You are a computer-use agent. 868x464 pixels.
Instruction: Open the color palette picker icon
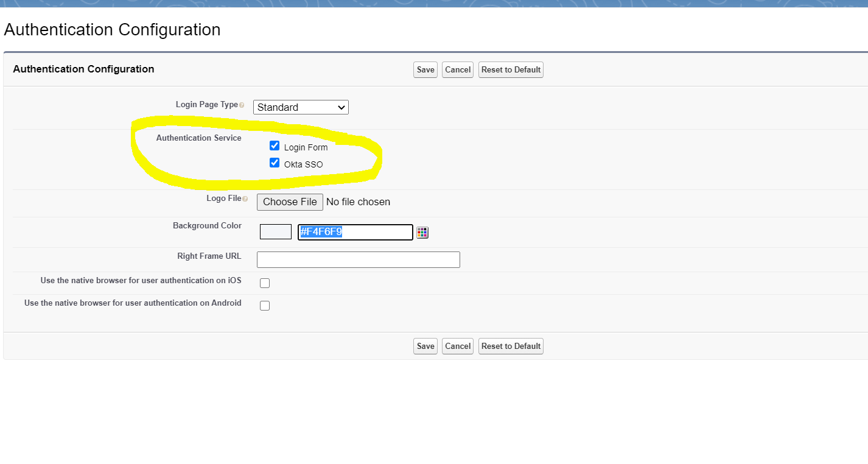[x=422, y=232]
